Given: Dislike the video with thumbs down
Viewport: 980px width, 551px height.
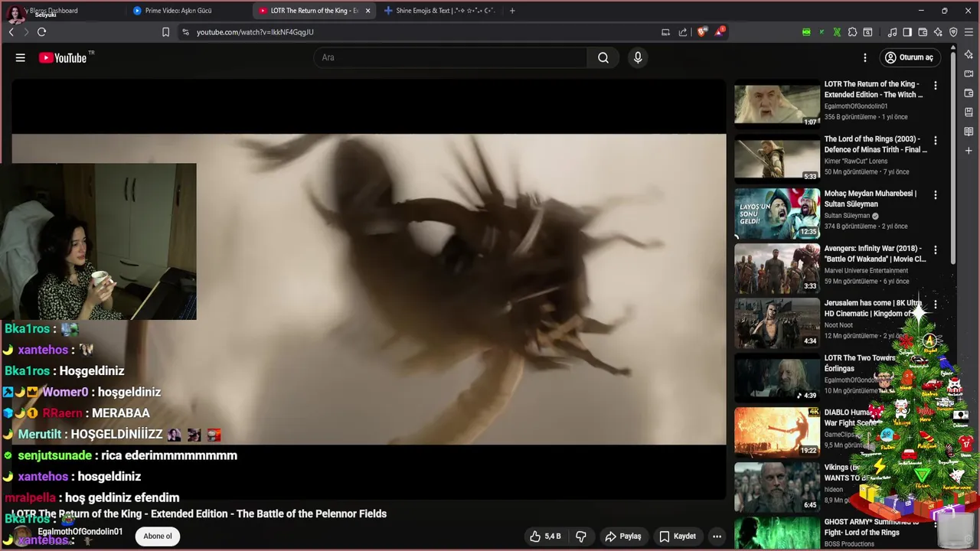Looking at the screenshot, I should point(581,536).
